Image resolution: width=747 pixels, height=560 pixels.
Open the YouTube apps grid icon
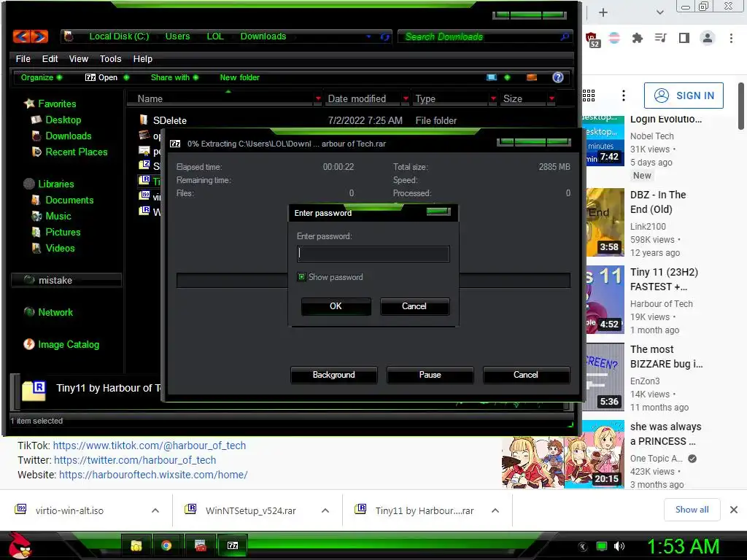pos(589,96)
